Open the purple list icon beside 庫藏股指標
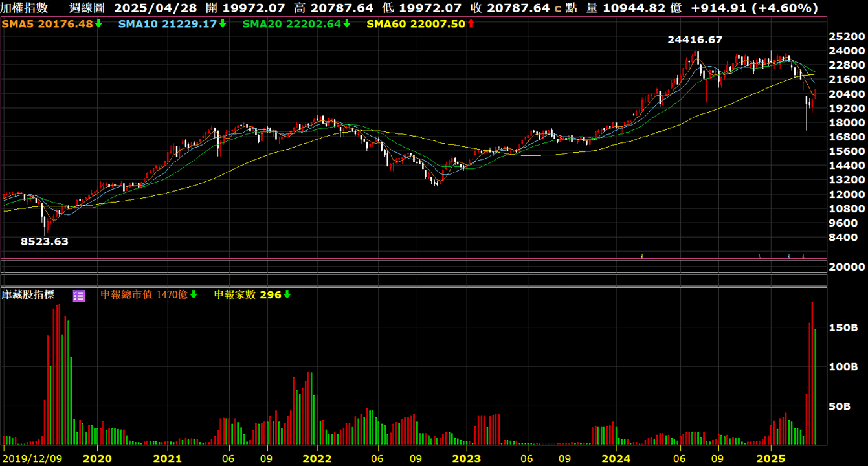 pyautogui.click(x=79, y=296)
